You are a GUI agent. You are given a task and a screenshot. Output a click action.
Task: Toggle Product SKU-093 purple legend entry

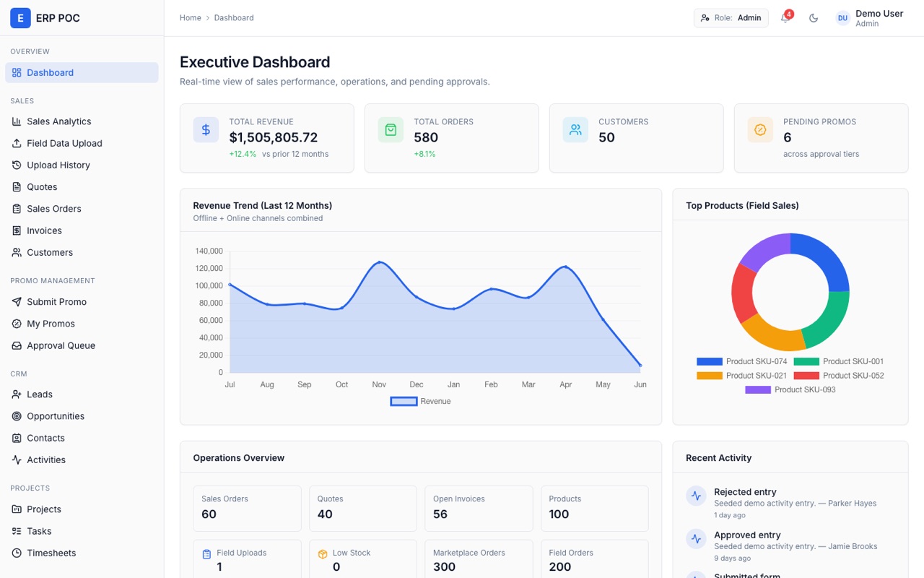(790, 389)
